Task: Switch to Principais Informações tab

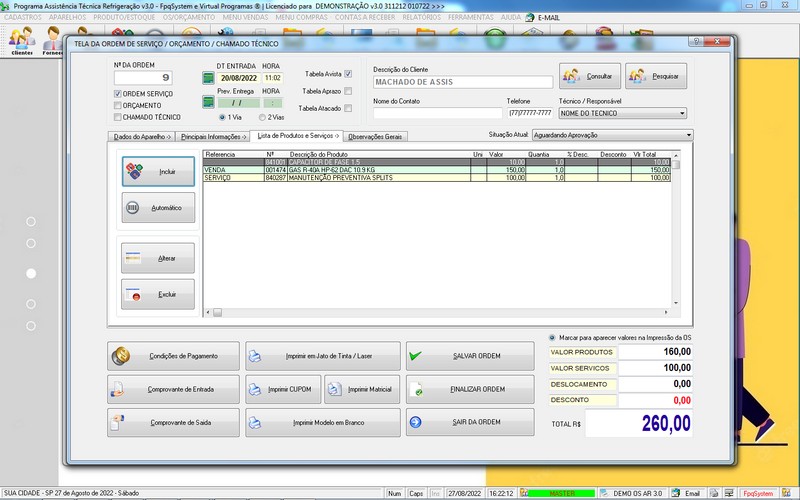Action: click(213, 137)
